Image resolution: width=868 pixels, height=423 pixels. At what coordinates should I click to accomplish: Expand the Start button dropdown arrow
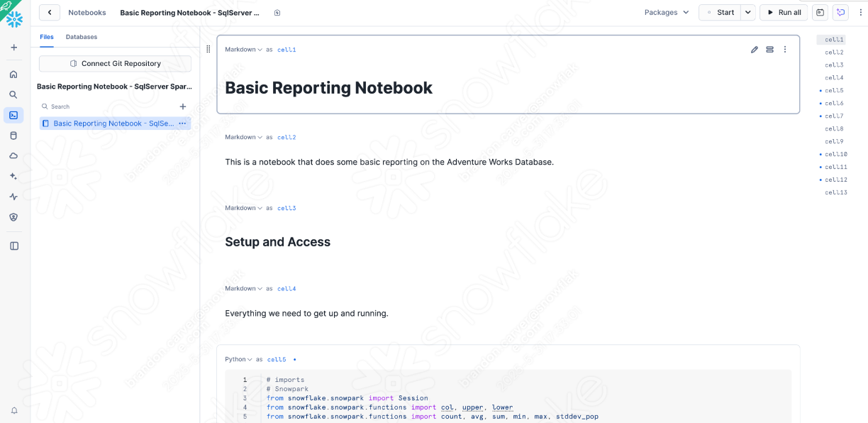[x=748, y=13]
